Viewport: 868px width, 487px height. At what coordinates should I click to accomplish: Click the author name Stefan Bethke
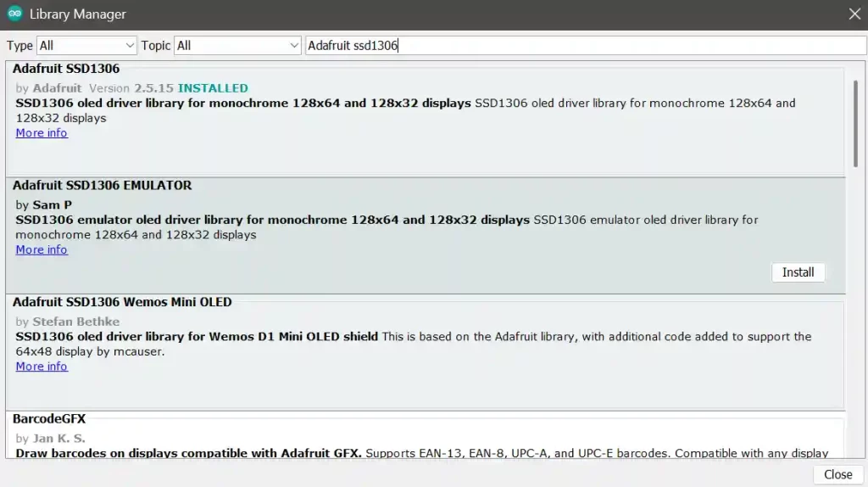click(x=75, y=322)
